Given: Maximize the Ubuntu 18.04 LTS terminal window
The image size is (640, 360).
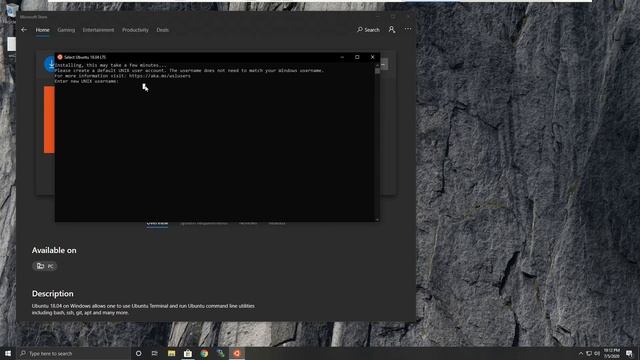Looking at the screenshot, I should [357, 57].
